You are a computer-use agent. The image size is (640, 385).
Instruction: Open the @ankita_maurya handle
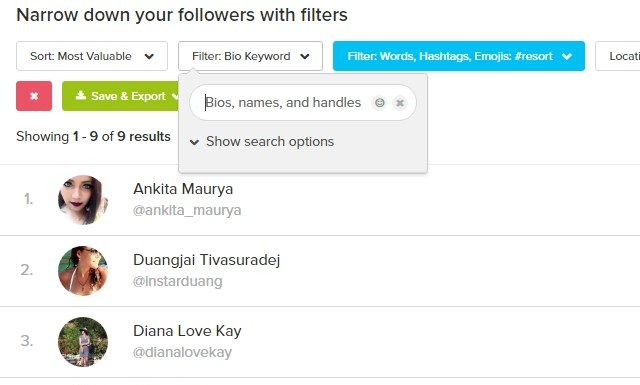[x=187, y=210]
